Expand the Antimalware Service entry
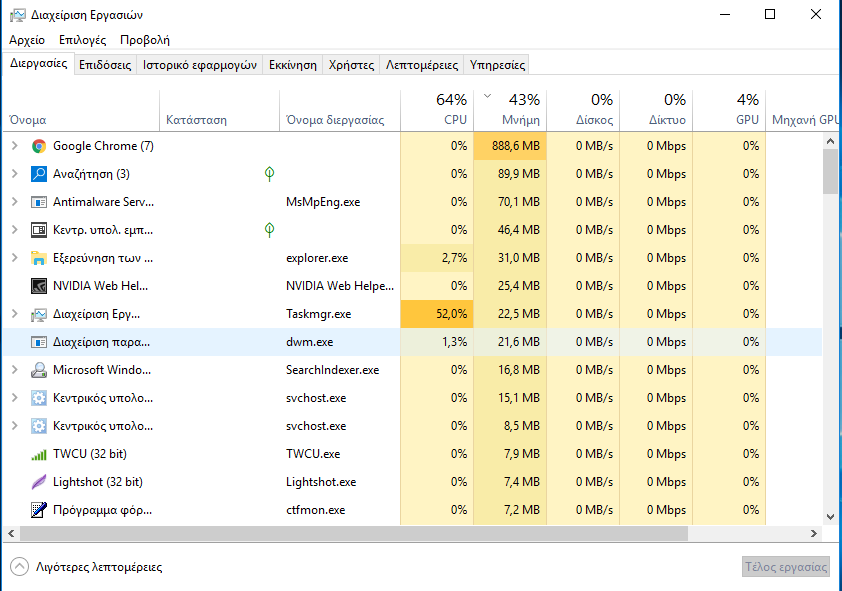 coord(15,201)
